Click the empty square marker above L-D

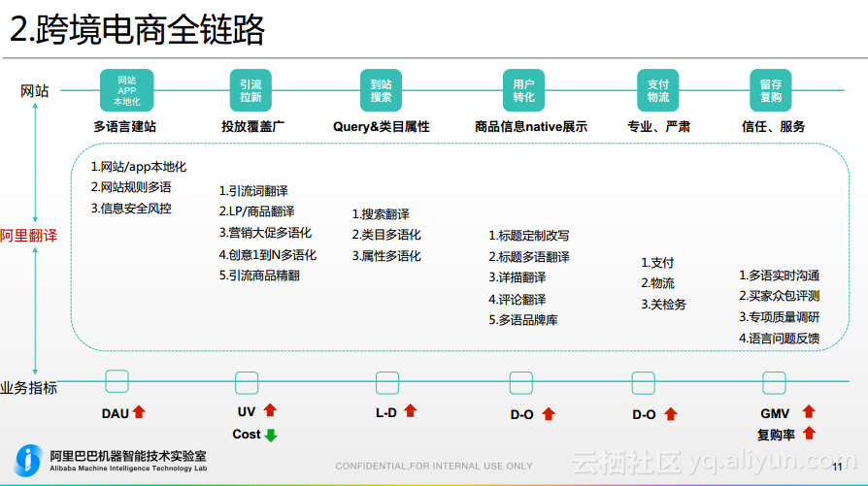pos(387,382)
